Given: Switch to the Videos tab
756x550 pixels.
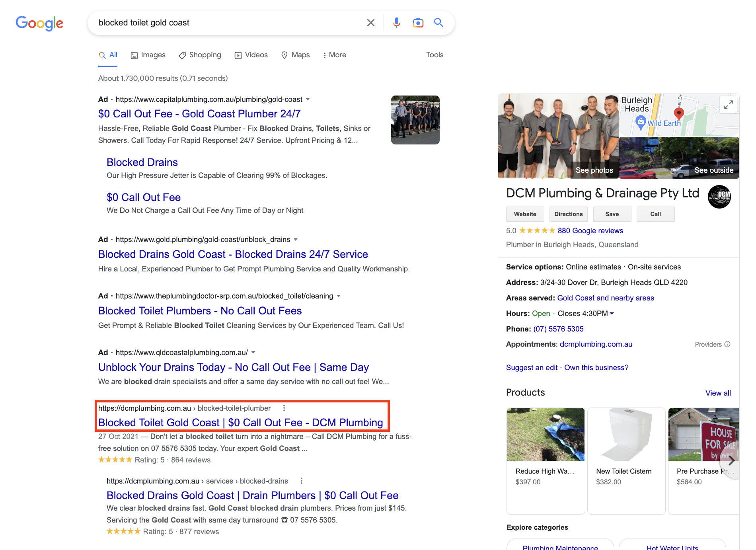Looking at the screenshot, I should [x=251, y=55].
